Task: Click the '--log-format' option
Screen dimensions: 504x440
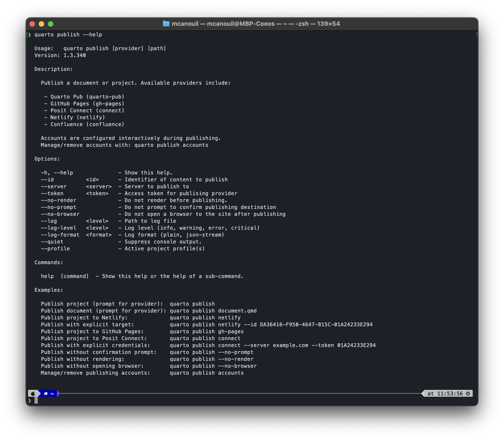Action: point(60,235)
